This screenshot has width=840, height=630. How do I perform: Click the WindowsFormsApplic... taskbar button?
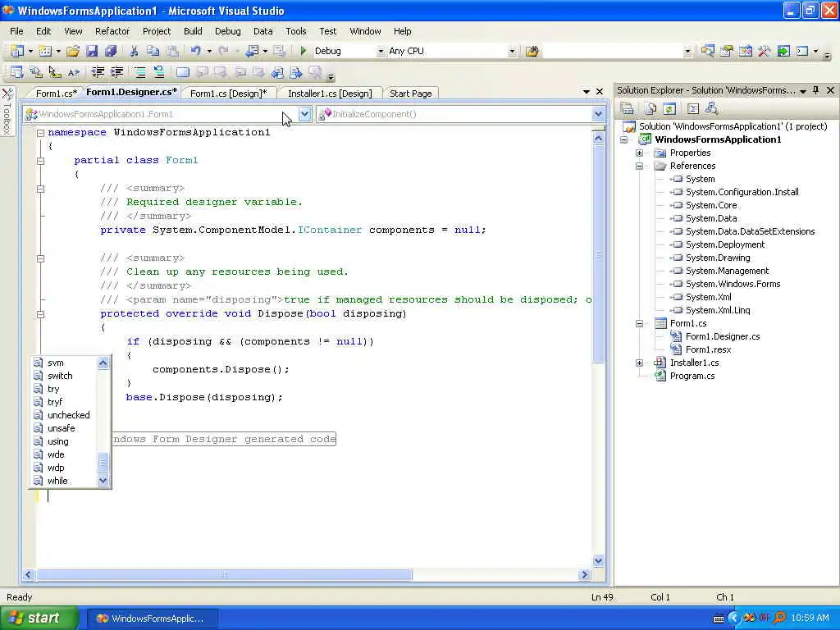click(x=152, y=619)
